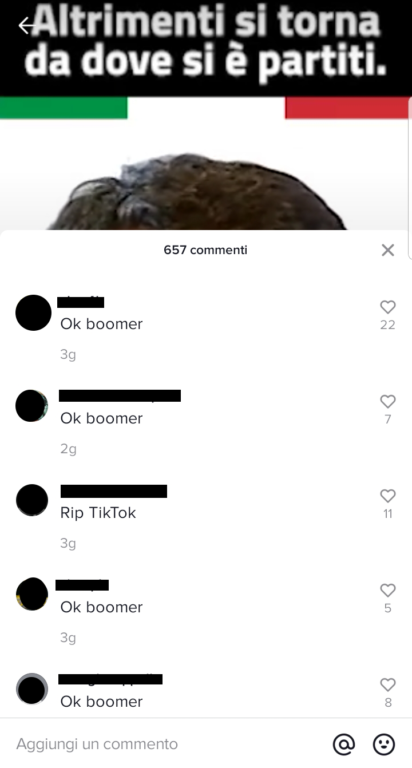Tap the back arrow at top left
This screenshot has height=768, width=412.
click(27, 25)
